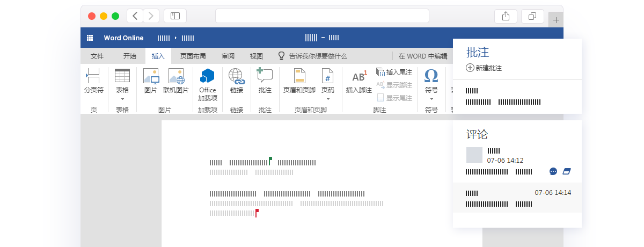Image resolution: width=644 pixels, height=247 pixels.
Task: Open the 视图 view tab
Action: click(x=257, y=56)
